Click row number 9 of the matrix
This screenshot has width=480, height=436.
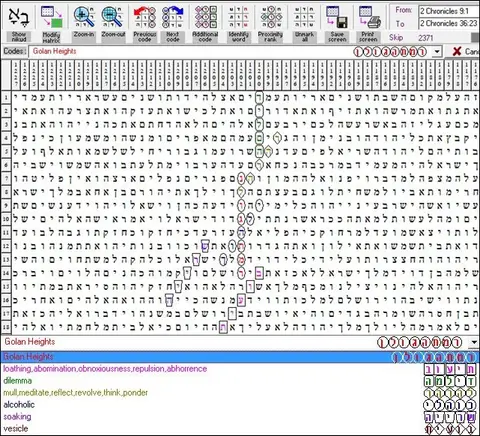(x=6, y=206)
